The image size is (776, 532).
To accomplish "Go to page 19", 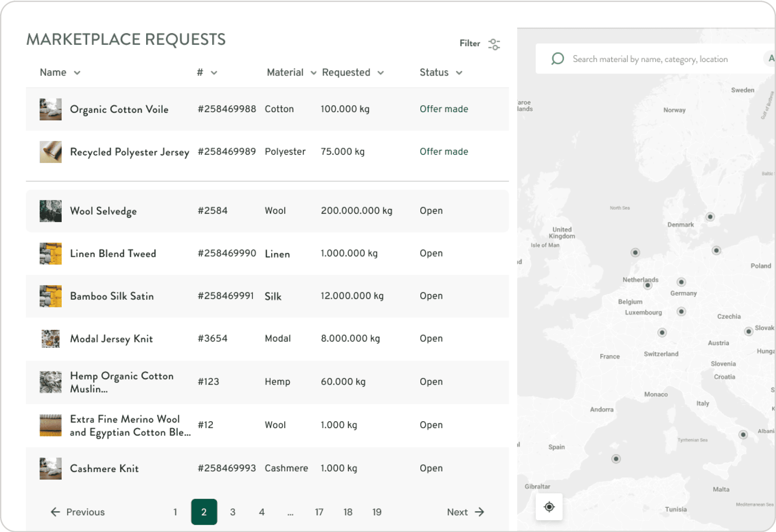I will coord(377,512).
